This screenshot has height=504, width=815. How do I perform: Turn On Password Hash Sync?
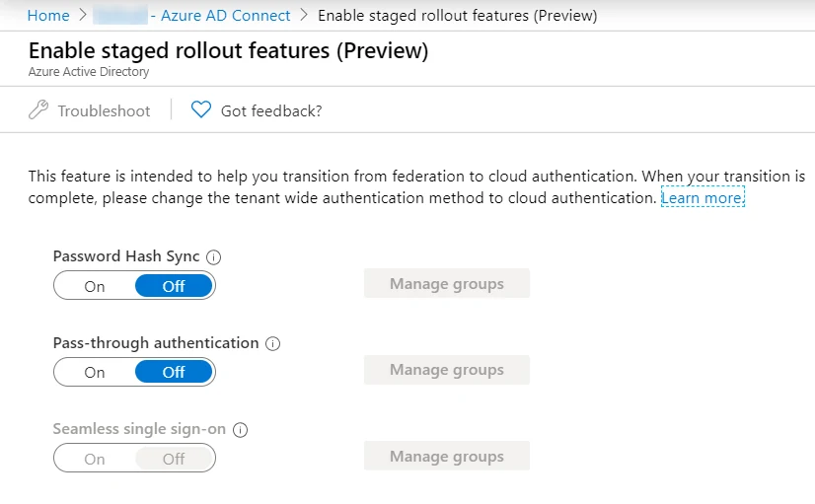[x=95, y=286]
